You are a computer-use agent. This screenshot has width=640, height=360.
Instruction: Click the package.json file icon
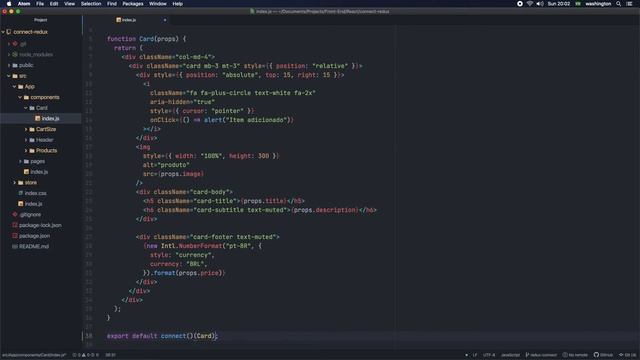(x=15, y=236)
